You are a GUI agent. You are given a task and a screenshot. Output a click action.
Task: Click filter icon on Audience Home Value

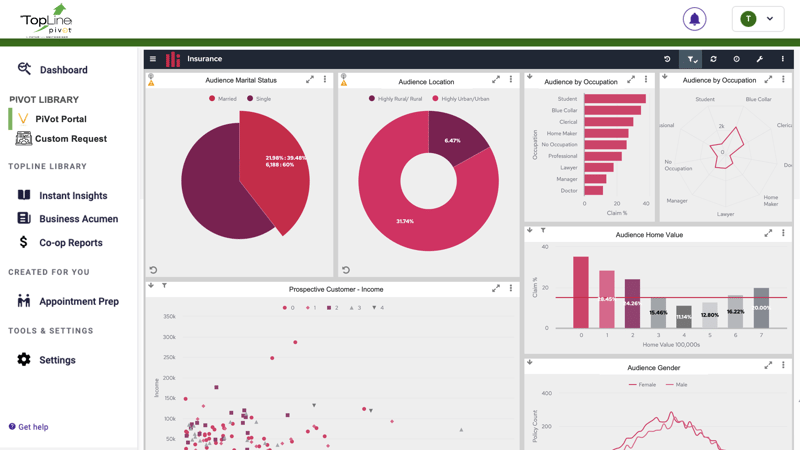click(543, 231)
